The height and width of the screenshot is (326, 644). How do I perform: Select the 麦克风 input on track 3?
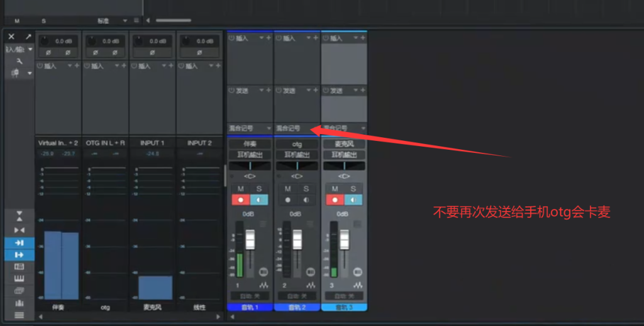click(x=344, y=144)
